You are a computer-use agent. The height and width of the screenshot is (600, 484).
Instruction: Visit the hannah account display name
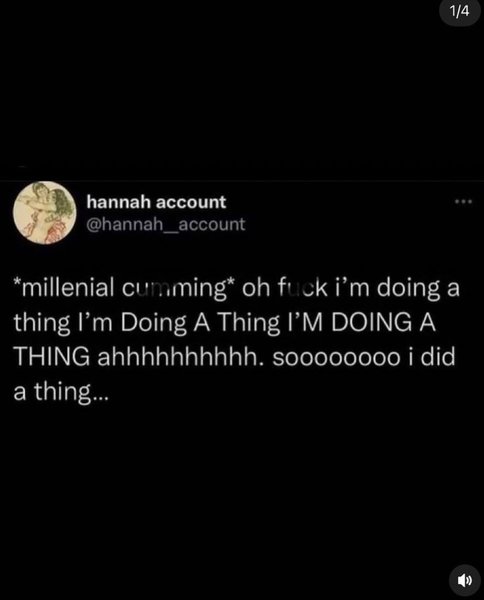click(156, 202)
